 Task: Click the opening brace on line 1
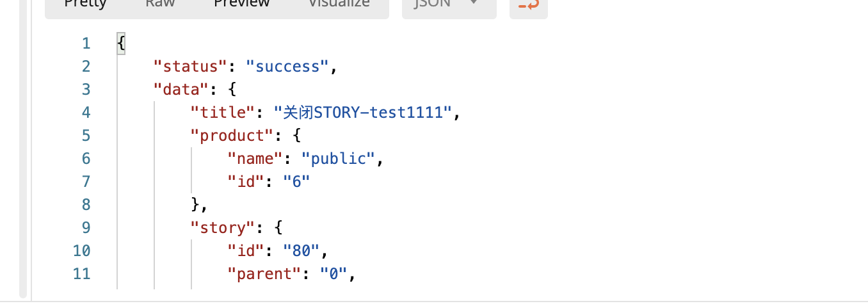[x=121, y=44]
